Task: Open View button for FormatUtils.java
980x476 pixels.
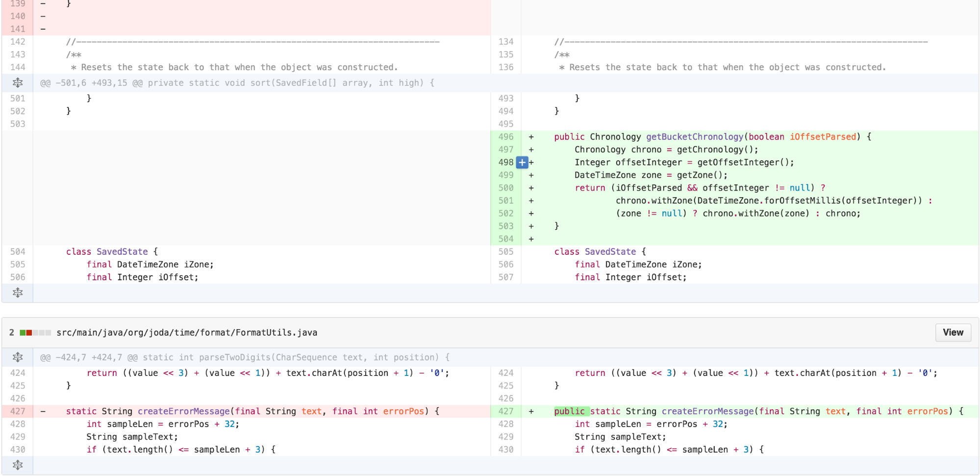Action: (953, 333)
